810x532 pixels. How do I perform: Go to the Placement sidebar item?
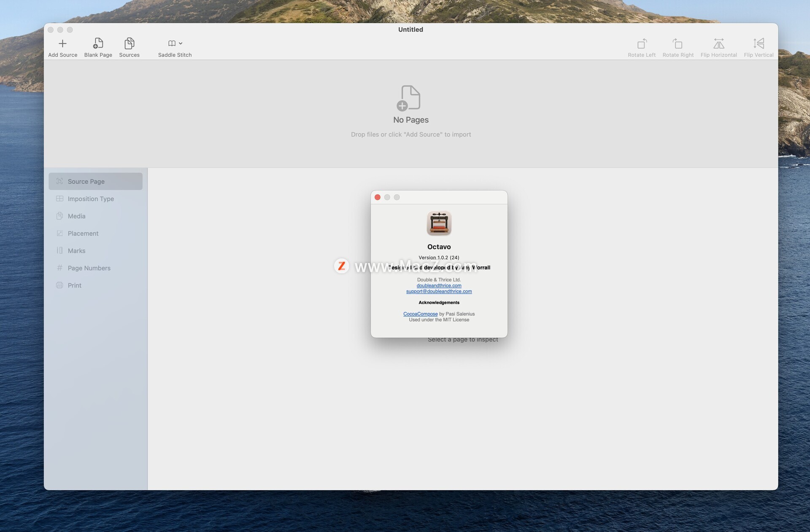coord(83,233)
